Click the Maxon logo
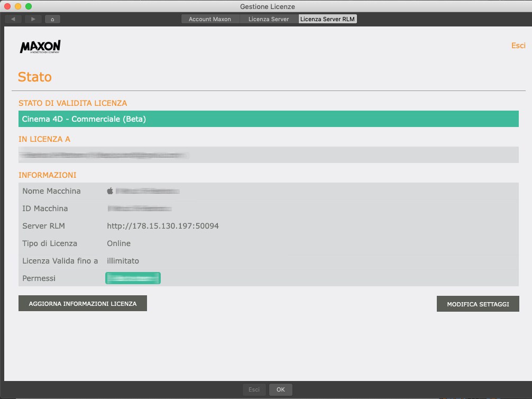 tap(40, 47)
